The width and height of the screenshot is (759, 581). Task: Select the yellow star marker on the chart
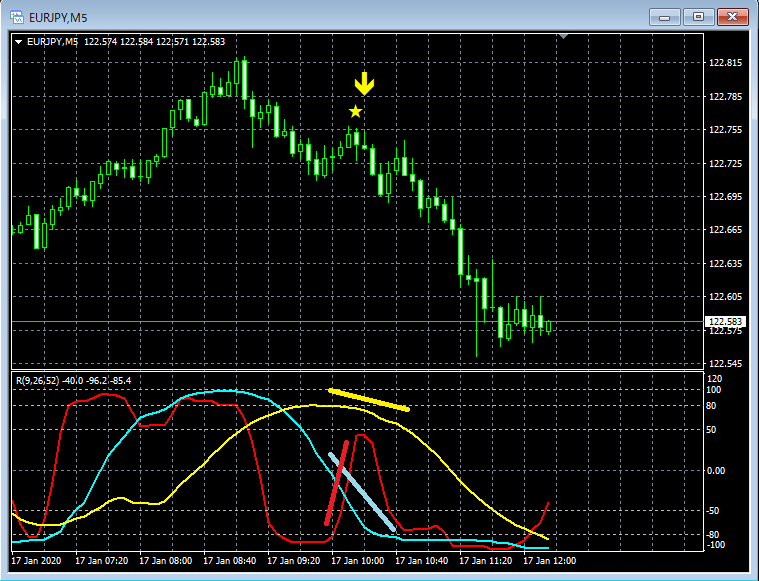(355, 112)
